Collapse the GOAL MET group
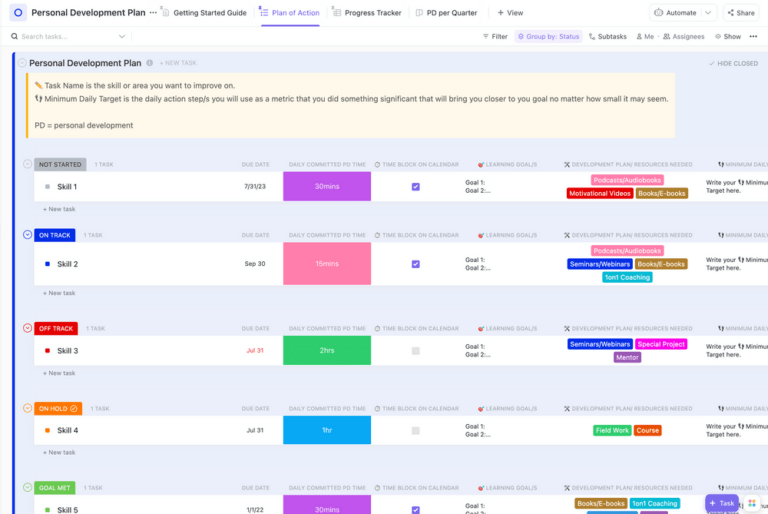The height and width of the screenshot is (514, 768). (27, 488)
